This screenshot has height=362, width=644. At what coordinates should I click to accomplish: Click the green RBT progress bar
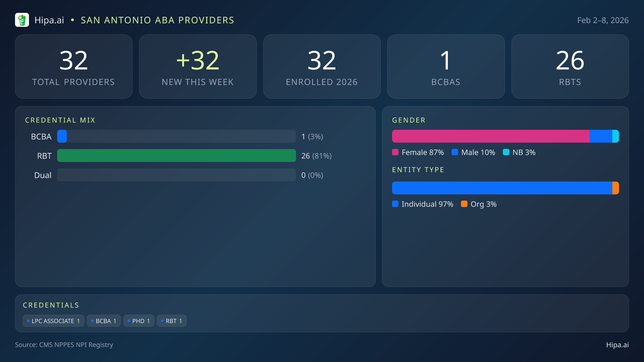coord(176,156)
